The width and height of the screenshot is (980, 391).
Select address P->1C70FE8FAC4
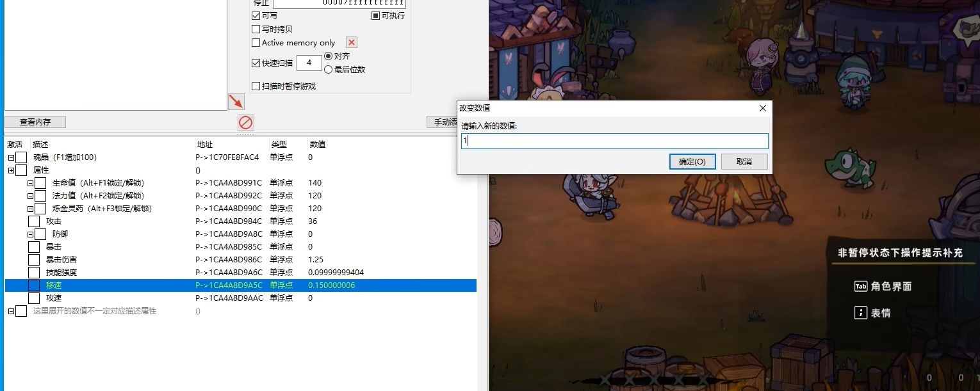click(x=227, y=157)
